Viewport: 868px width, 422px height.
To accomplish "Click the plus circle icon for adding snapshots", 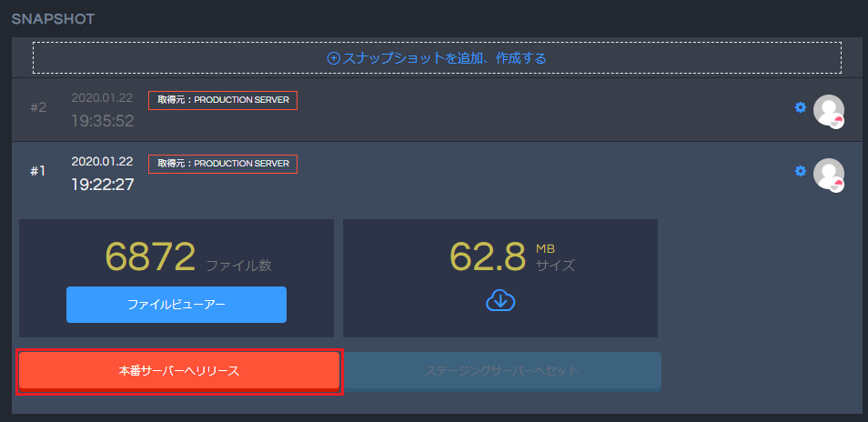I will pyautogui.click(x=333, y=58).
